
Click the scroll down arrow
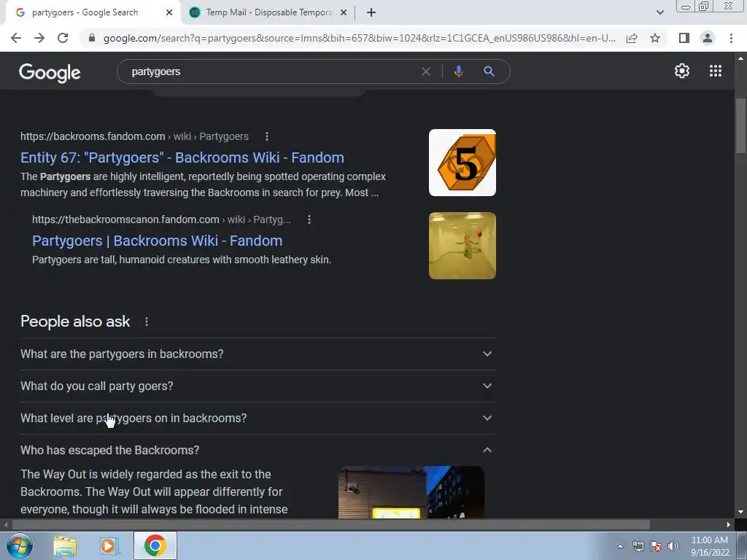pos(740,513)
